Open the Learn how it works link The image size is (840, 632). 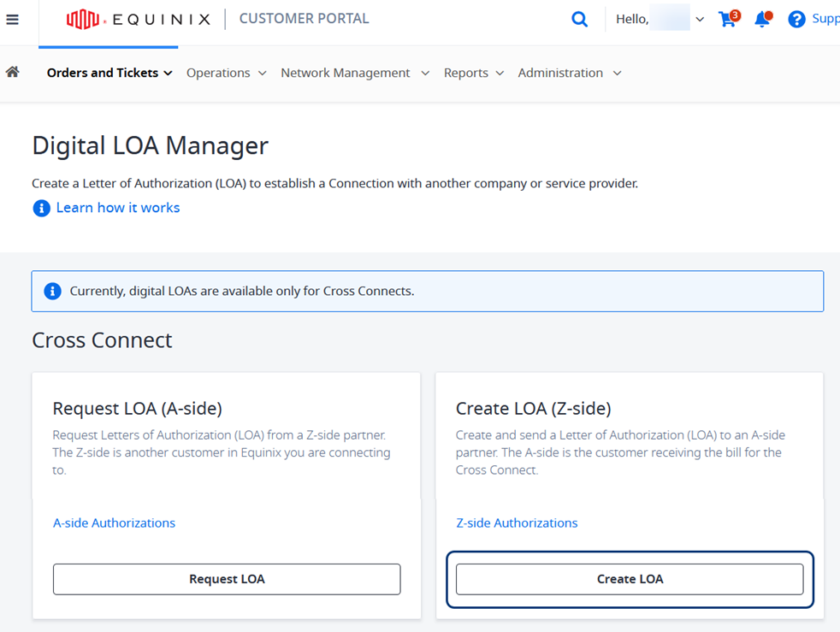[118, 208]
